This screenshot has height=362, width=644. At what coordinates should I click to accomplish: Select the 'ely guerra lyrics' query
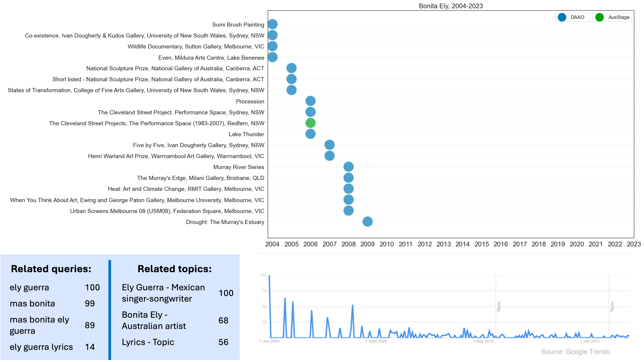tap(41, 347)
